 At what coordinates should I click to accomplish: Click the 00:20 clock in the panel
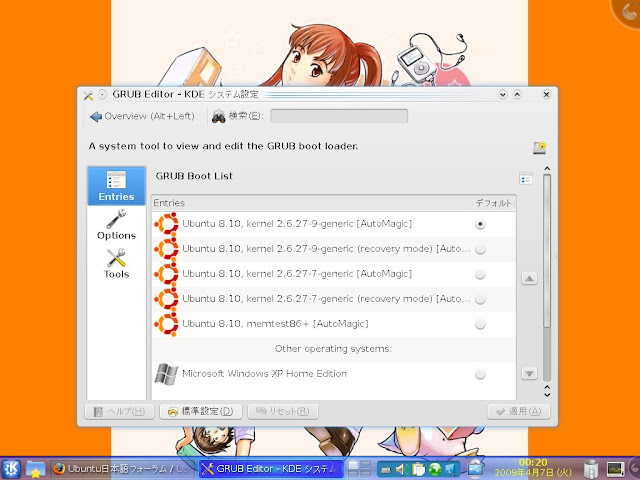(x=533, y=463)
